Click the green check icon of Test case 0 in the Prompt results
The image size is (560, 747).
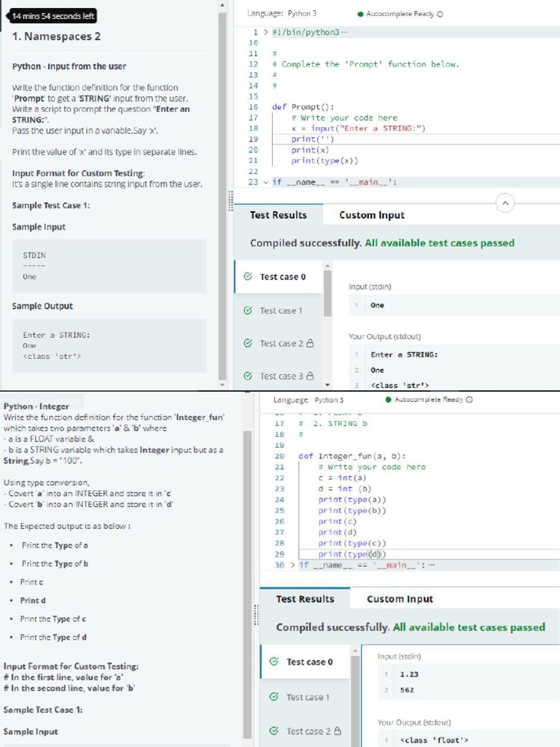pyautogui.click(x=249, y=277)
